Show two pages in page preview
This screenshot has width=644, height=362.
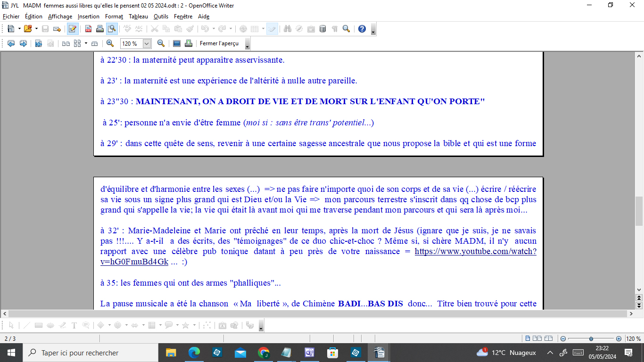pos(66,43)
